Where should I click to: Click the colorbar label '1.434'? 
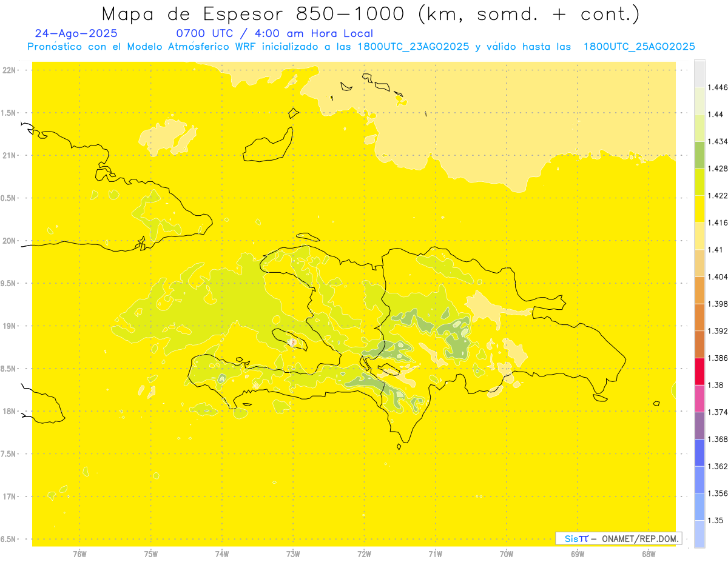click(718, 141)
